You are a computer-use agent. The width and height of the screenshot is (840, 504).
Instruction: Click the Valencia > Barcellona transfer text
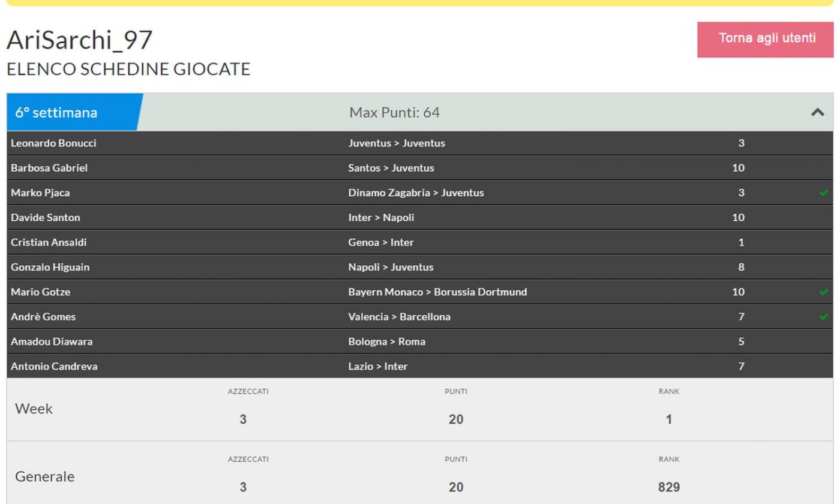point(399,316)
